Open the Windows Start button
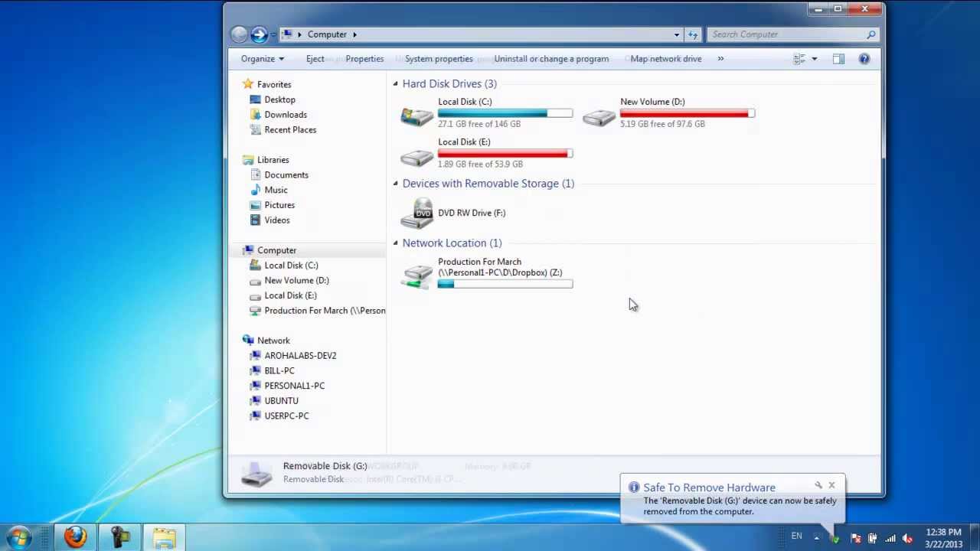The width and height of the screenshot is (980, 551). coord(20,536)
